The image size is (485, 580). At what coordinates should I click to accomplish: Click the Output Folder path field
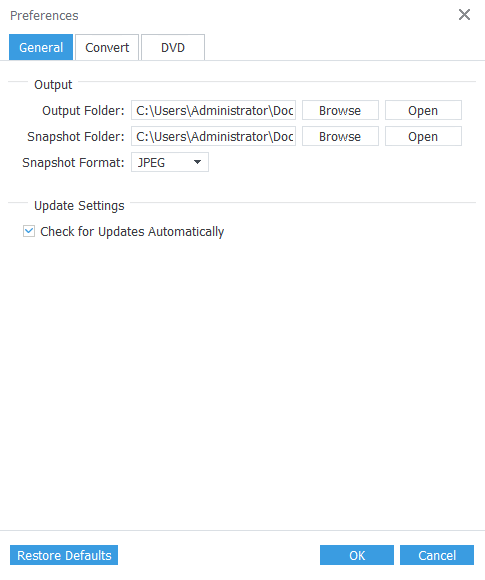213,110
